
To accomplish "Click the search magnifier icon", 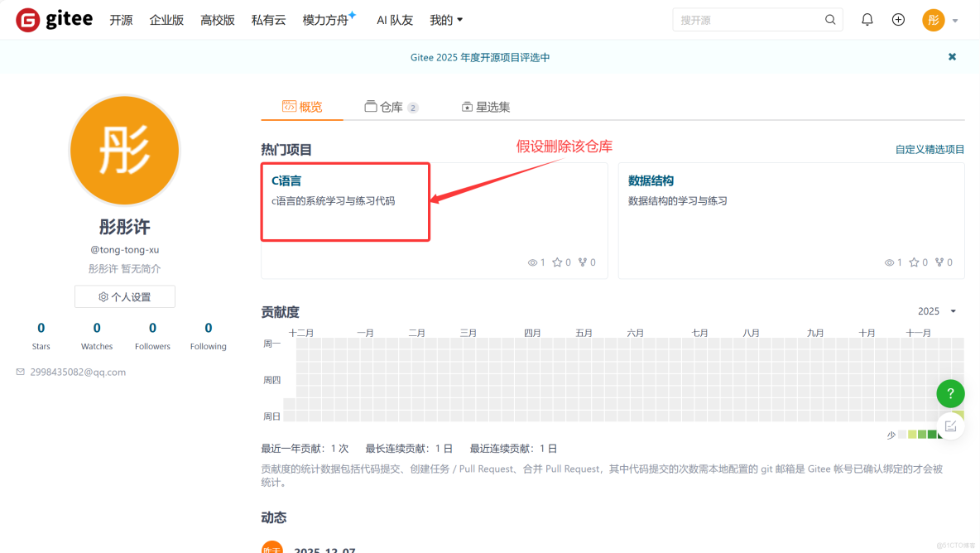I will point(830,19).
